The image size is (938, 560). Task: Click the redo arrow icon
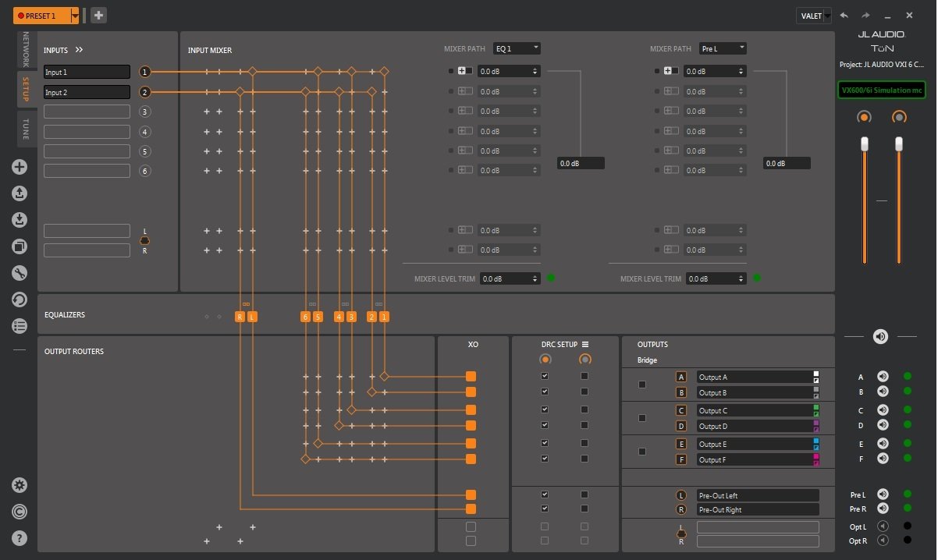click(865, 15)
